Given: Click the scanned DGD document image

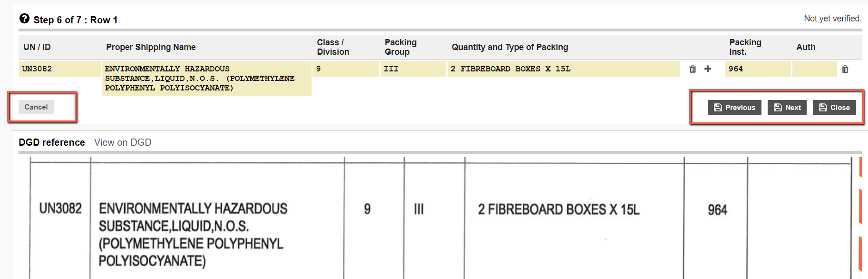Looking at the screenshot, I should tap(440, 218).
